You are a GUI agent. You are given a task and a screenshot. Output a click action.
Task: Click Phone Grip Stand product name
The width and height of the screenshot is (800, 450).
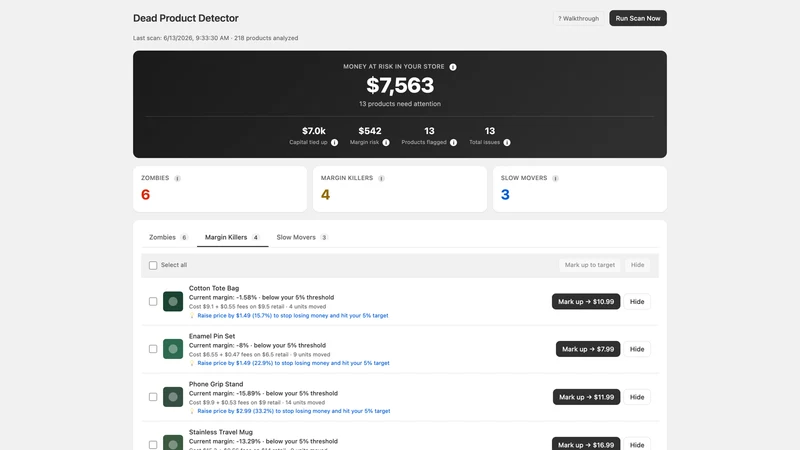pyautogui.click(x=216, y=384)
